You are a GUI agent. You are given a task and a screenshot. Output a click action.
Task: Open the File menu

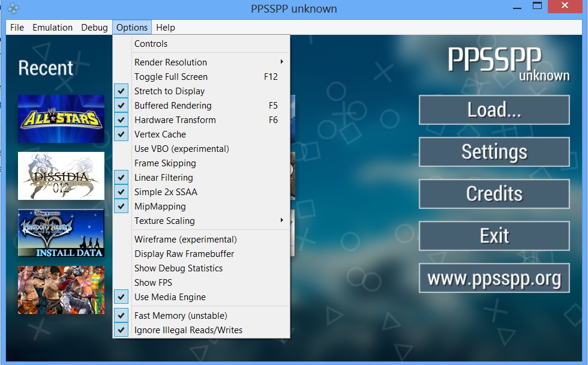[17, 28]
